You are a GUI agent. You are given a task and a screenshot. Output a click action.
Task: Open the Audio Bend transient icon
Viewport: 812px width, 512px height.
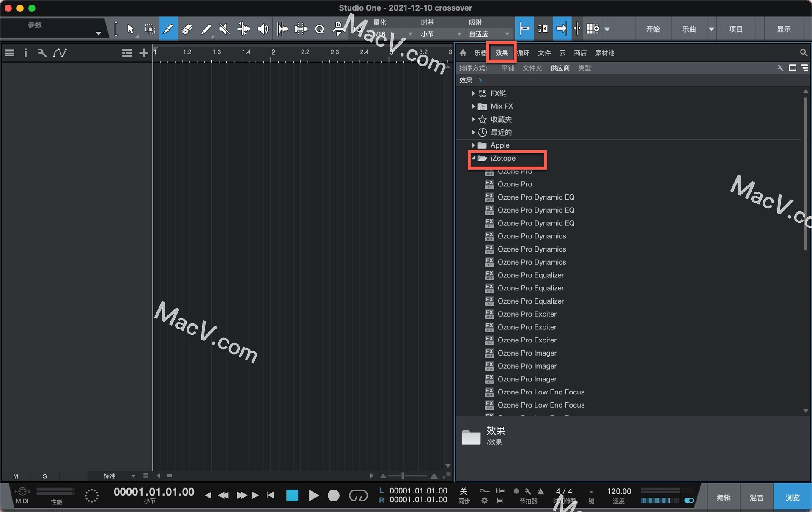282,29
